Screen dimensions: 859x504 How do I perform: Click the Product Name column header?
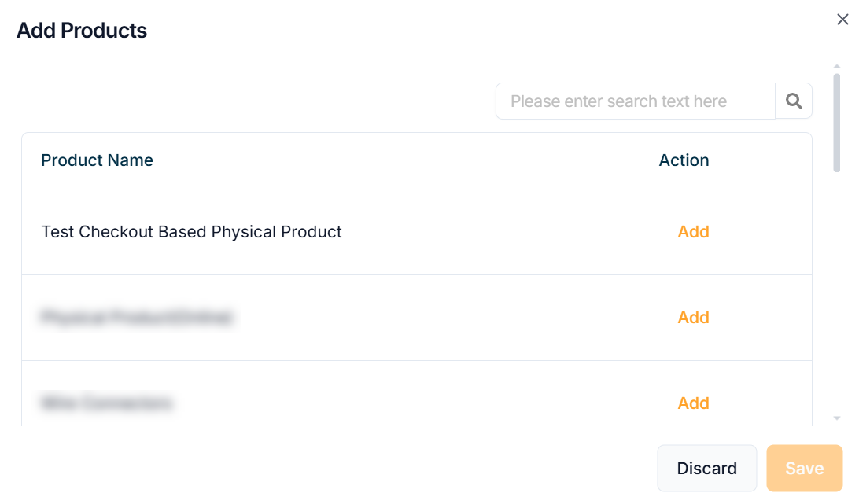pyautogui.click(x=97, y=160)
